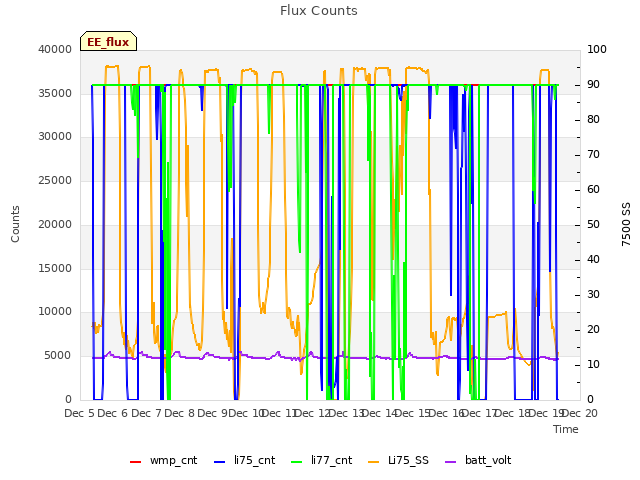The image size is (640, 480).
Task: Click the 90 right-axis tick label
Action: coord(593,84)
